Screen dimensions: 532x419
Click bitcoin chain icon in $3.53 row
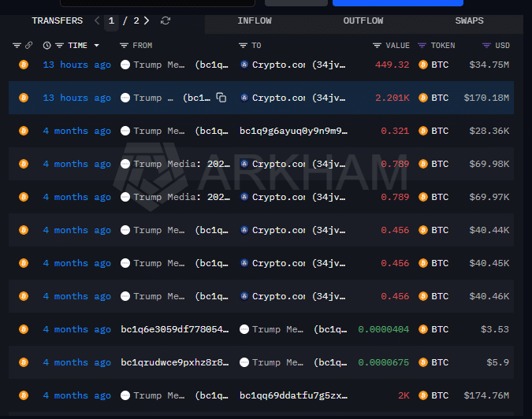click(x=24, y=329)
